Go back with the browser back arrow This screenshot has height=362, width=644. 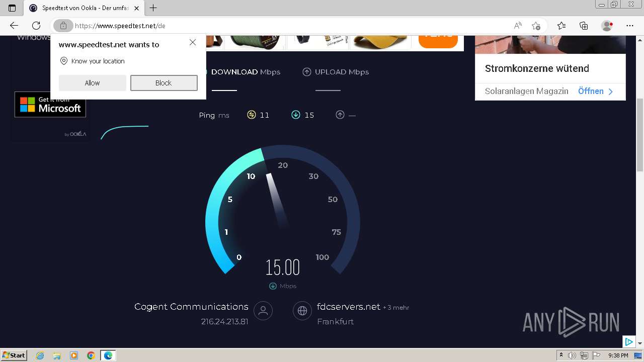click(14, 26)
